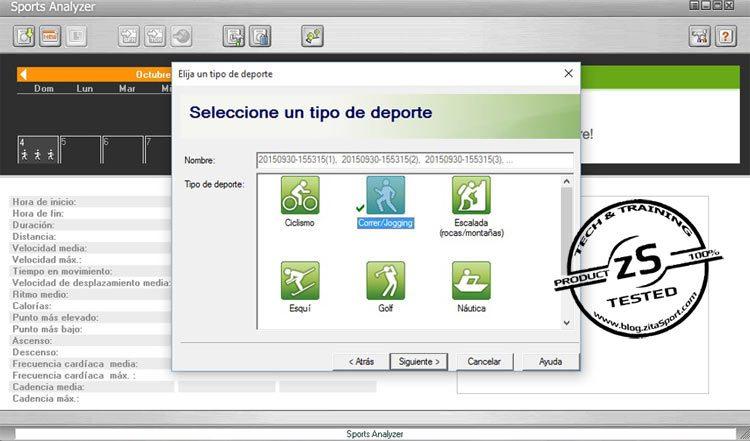Viewport: 750px width, 441px height.
Task: Click the Velocidad media label
Action: point(49,248)
